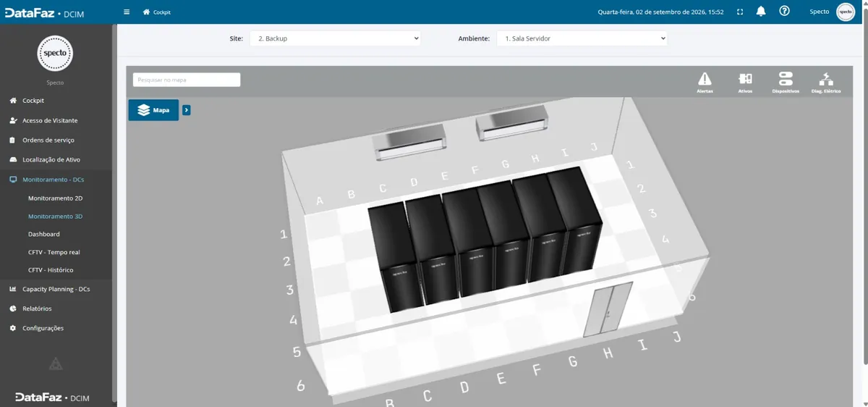The height and width of the screenshot is (407, 868).
Task: Open the Diag. Elétrico diagram icon
Action: [x=826, y=79]
